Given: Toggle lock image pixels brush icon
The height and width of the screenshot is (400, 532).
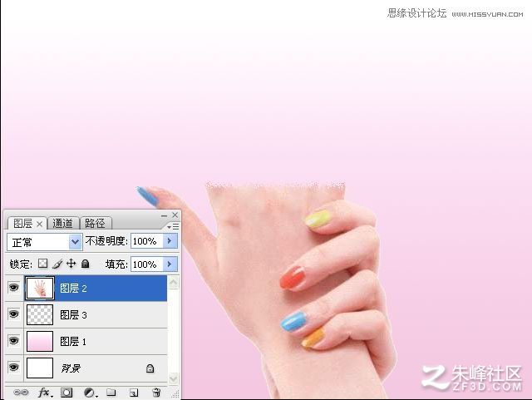Looking at the screenshot, I should click(57, 264).
